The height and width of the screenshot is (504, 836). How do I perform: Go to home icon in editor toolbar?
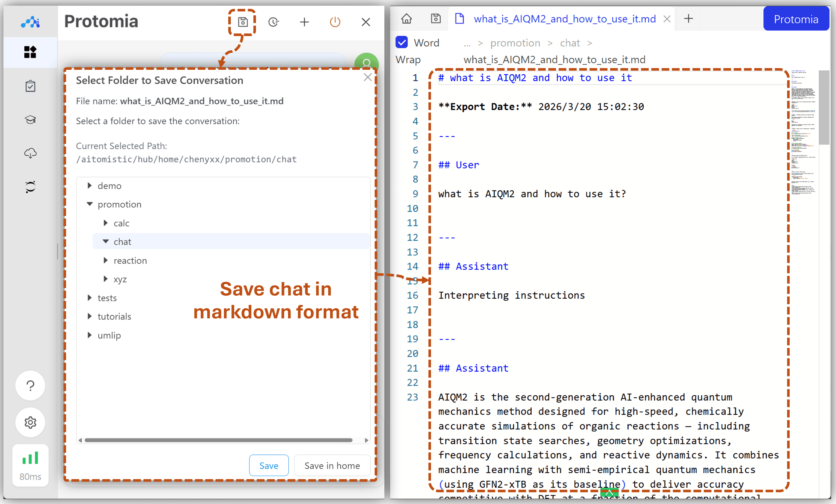(x=406, y=18)
